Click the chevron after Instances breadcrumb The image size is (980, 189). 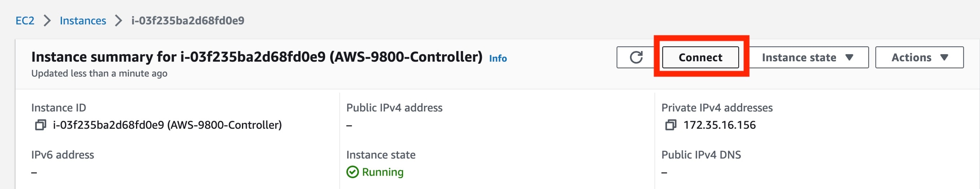click(119, 21)
